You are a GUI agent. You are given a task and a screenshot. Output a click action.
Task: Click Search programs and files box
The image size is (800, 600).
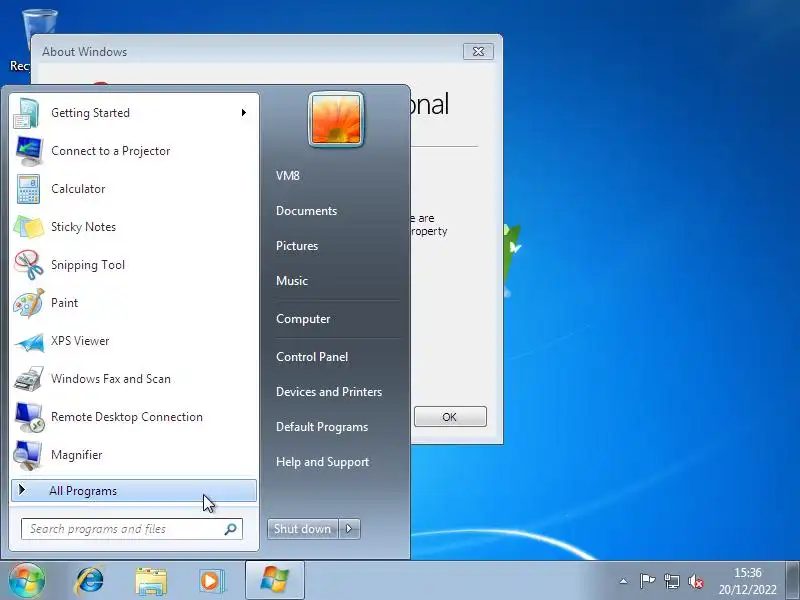132,529
